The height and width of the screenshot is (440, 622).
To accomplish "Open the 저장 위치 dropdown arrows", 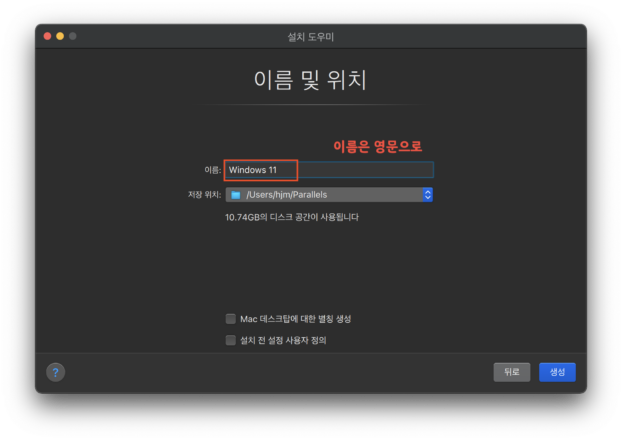I will click(x=427, y=195).
